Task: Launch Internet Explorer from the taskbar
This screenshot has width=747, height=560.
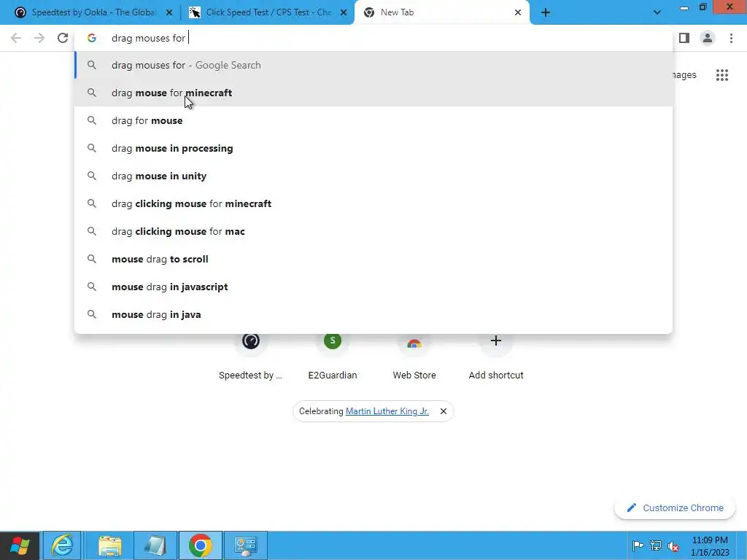Action: (63, 545)
